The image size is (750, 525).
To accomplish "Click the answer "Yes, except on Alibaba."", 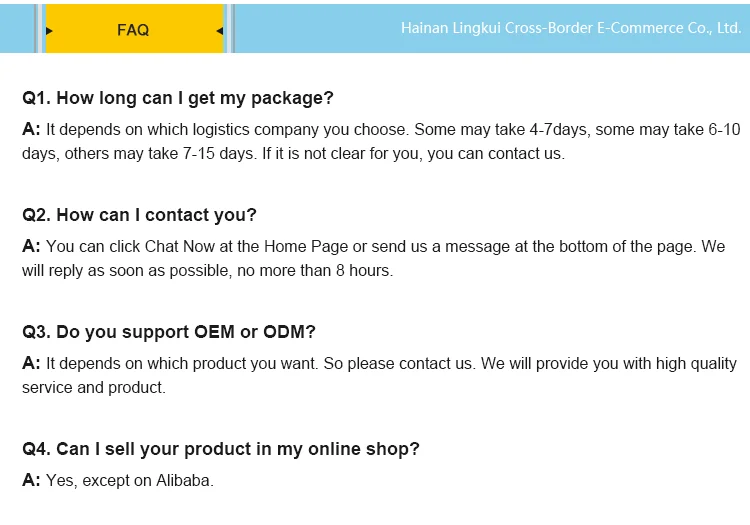I will coord(129,480).
